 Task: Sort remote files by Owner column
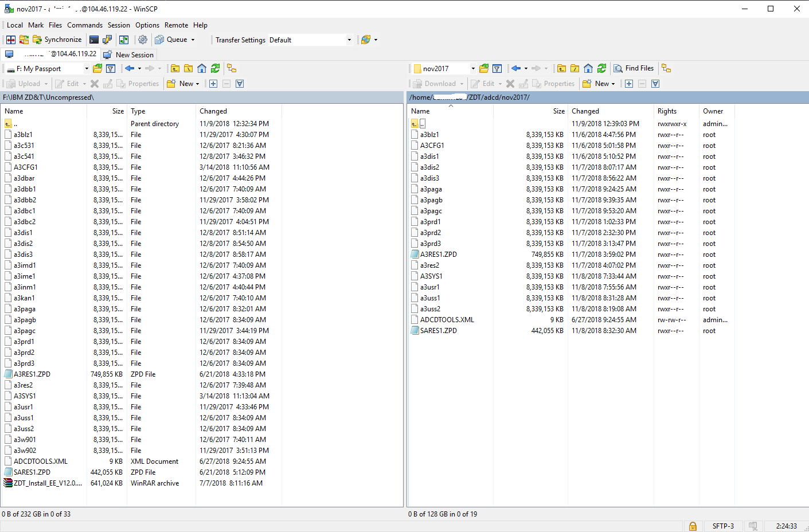coord(717,111)
